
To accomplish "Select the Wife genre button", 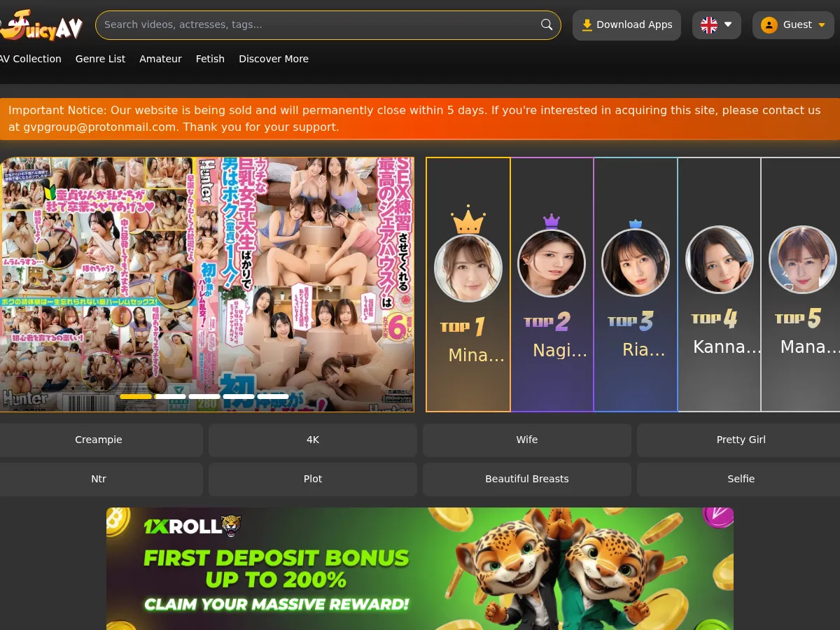I will coord(527,440).
